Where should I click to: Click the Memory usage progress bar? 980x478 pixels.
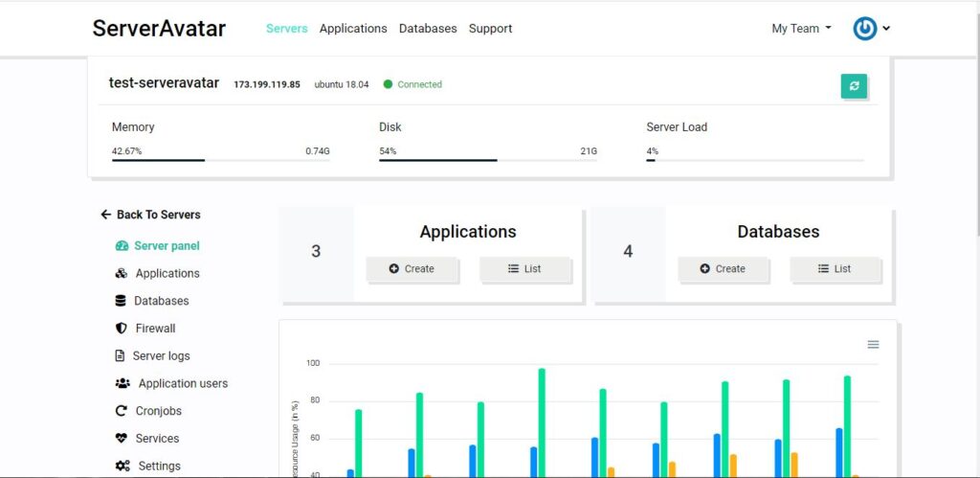pos(221,160)
